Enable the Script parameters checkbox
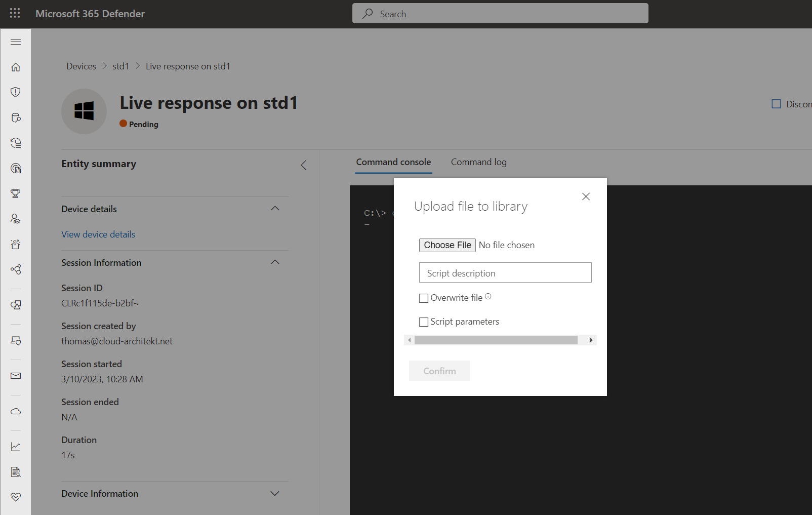Image resolution: width=812 pixels, height=515 pixels. (424, 322)
